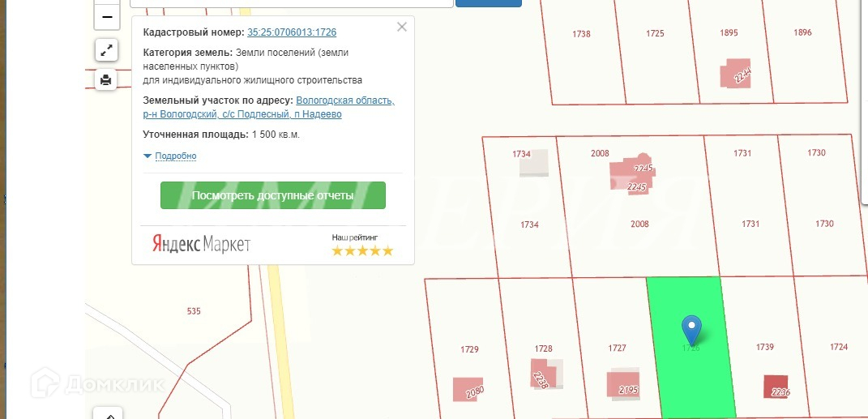Select parcel 1724 on the map
868x419 pixels.
(x=839, y=347)
